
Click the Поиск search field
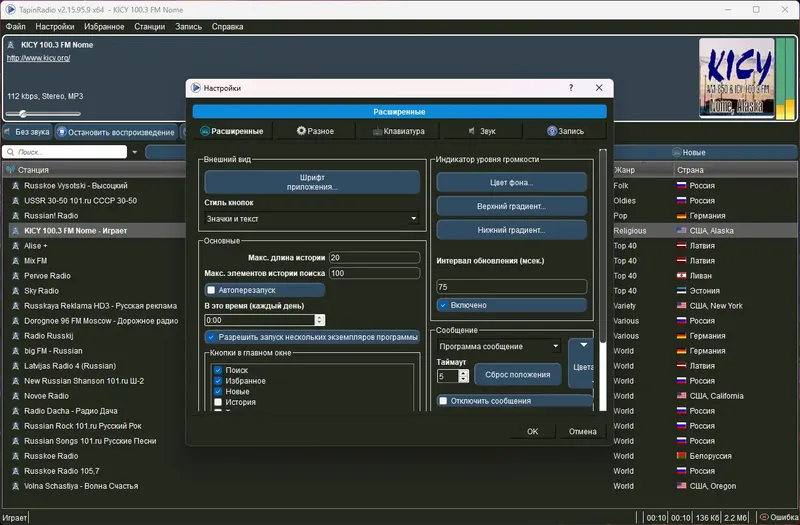click(x=64, y=152)
